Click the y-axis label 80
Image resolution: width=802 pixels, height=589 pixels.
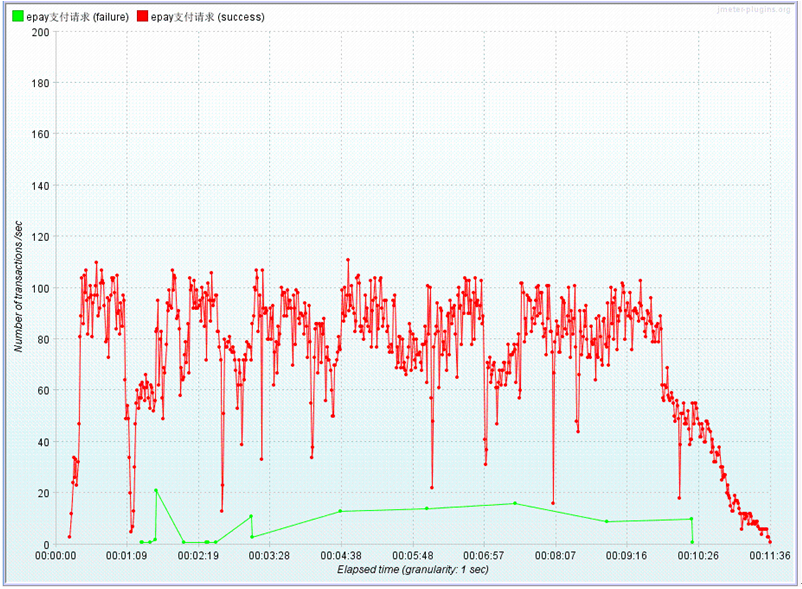43,339
